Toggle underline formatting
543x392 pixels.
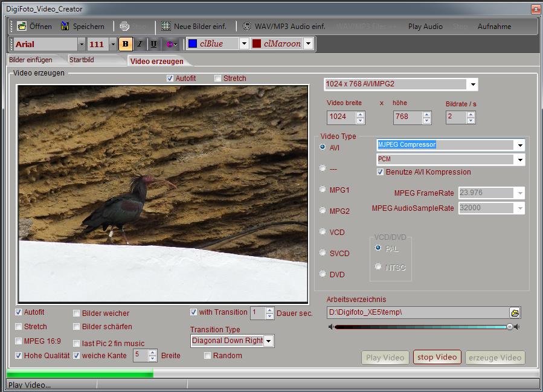(x=155, y=43)
